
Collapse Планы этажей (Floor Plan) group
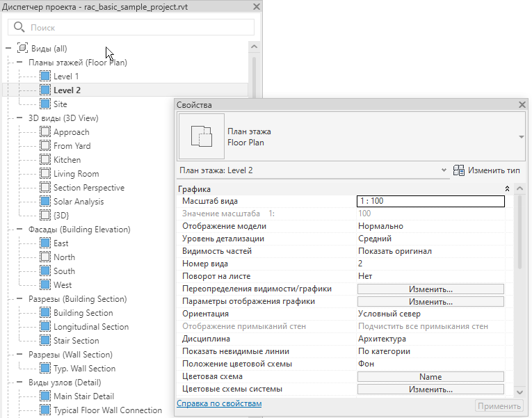click(19, 62)
